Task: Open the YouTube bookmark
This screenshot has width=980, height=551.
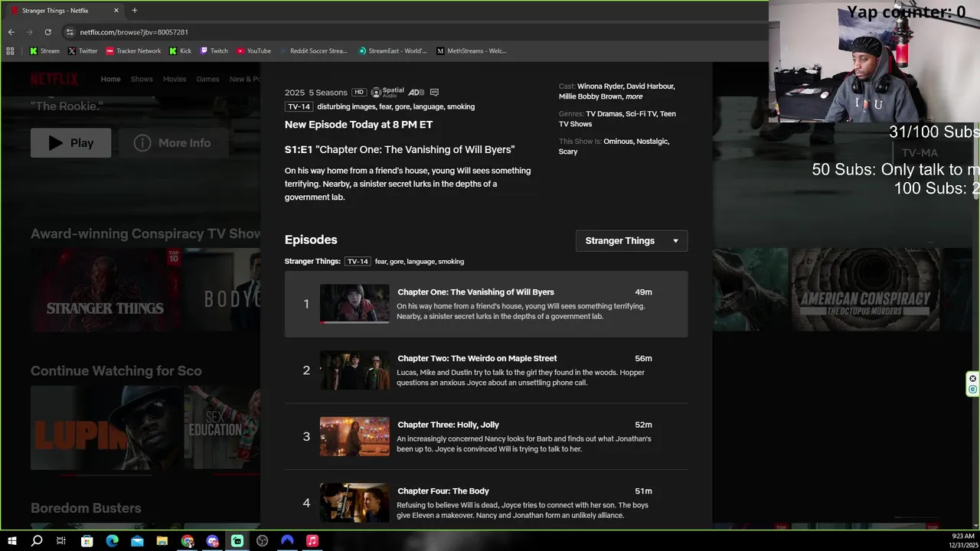Action: coord(253,51)
